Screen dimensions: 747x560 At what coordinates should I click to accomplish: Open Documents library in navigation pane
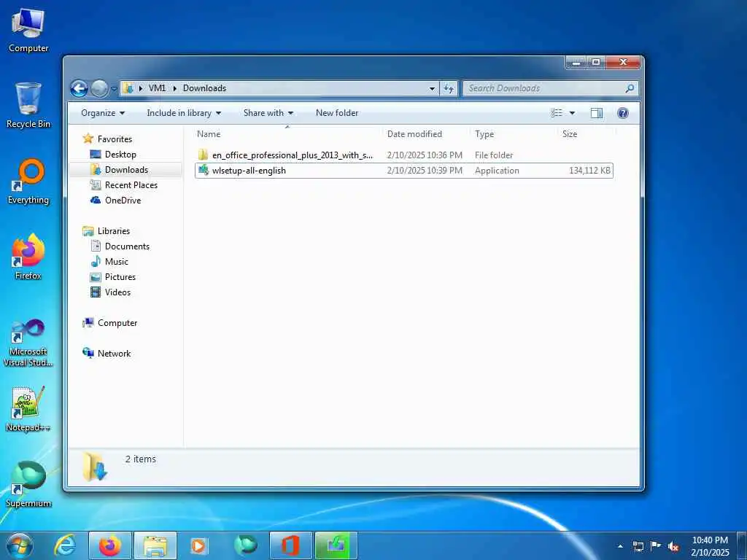click(x=127, y=246)
